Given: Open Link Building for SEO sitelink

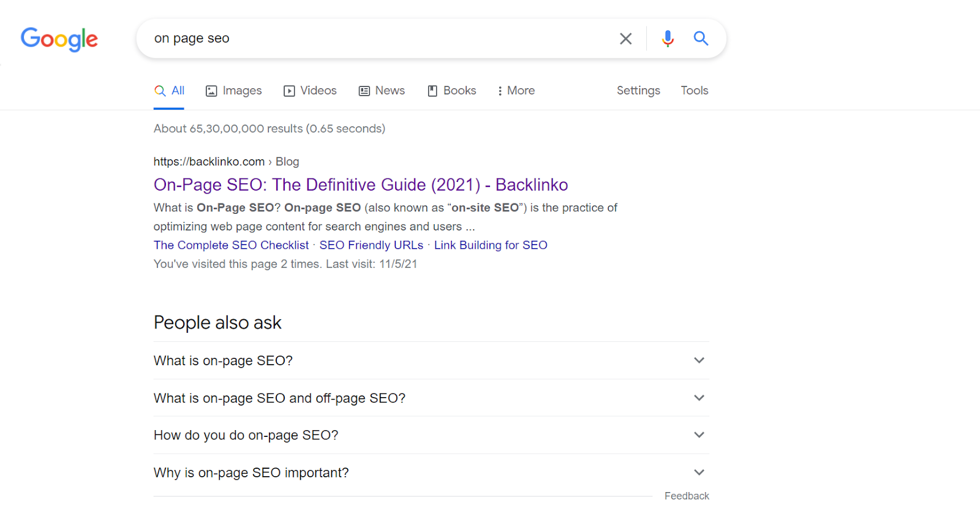Looking at the screenshot, I should 491,245.
